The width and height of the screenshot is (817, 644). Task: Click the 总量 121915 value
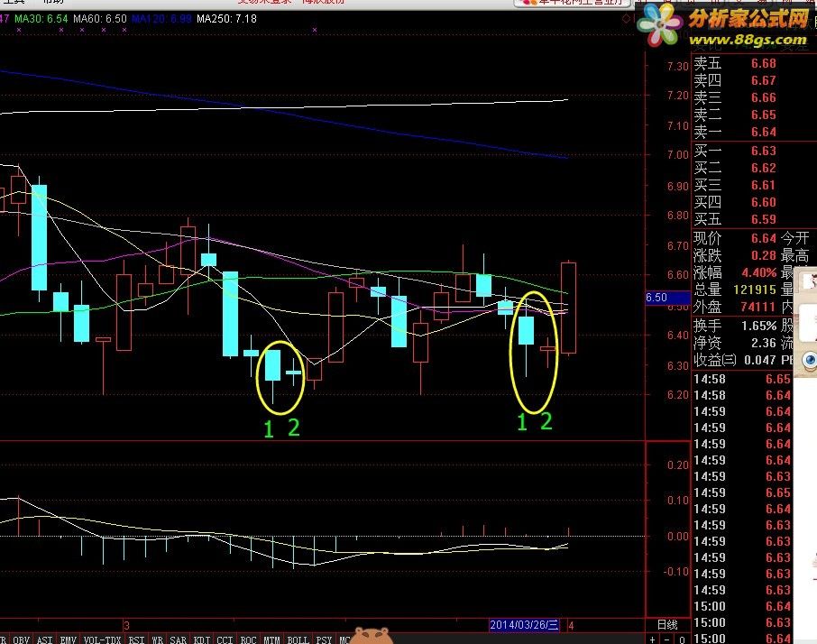pyautogui.click(x=755, y=290)
